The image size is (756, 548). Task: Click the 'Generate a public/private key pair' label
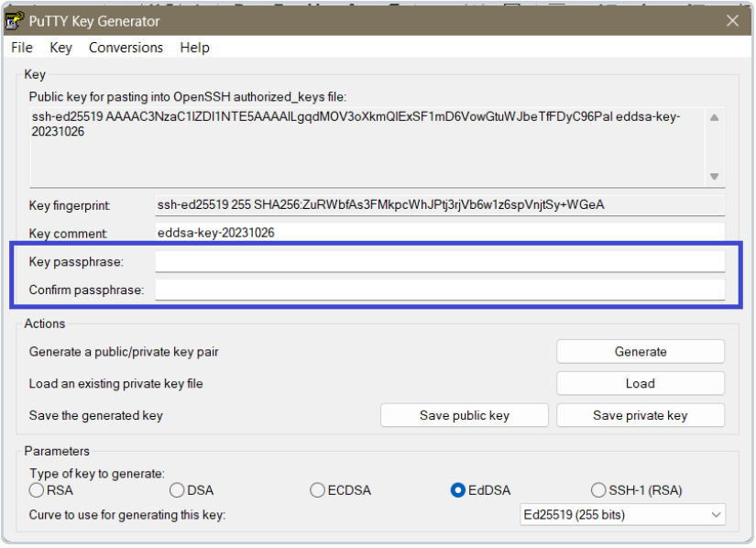(x=124, y=352)
